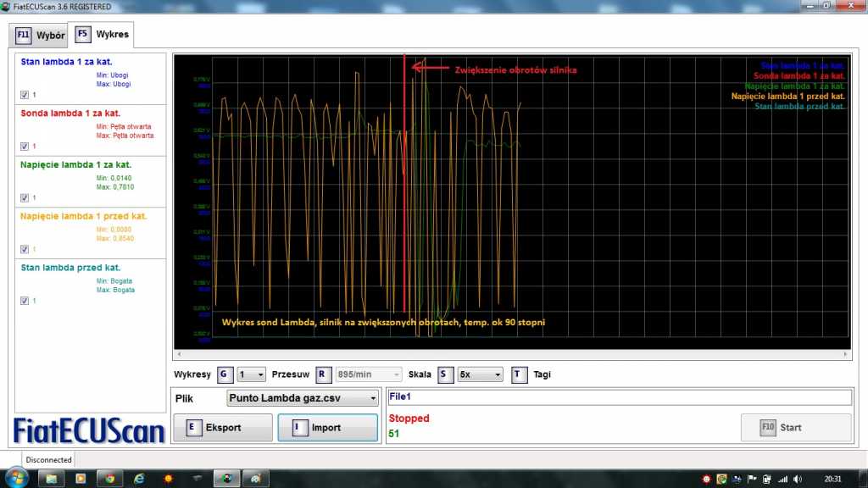Switch to the Wybór tab
This screenshot has height=488, width=868.
pyautogui.click(x=40, y=36)
